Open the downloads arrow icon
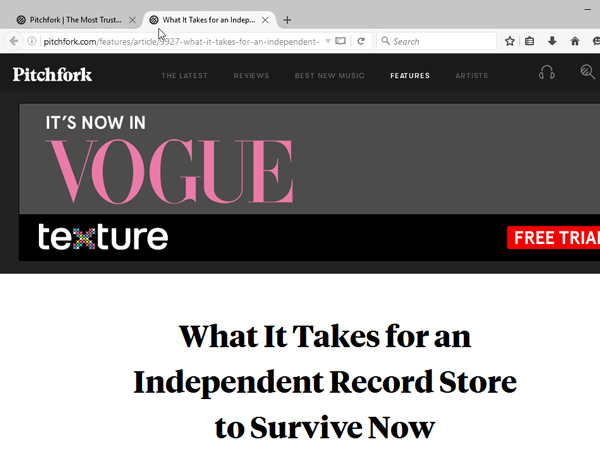Screen dimensions: 600x450 coord(551,41)
